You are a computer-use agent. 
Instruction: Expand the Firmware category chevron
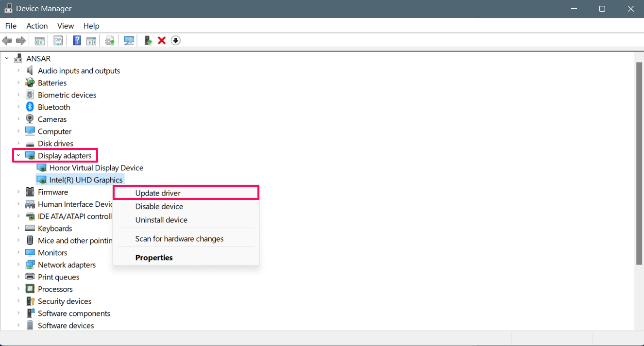click(x=18, y=192)
